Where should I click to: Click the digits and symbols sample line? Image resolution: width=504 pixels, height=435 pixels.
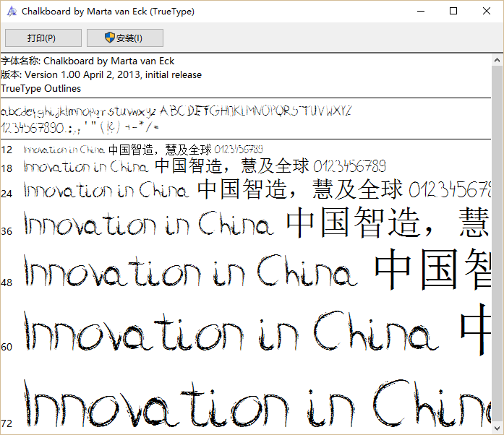tap(80, 128)
